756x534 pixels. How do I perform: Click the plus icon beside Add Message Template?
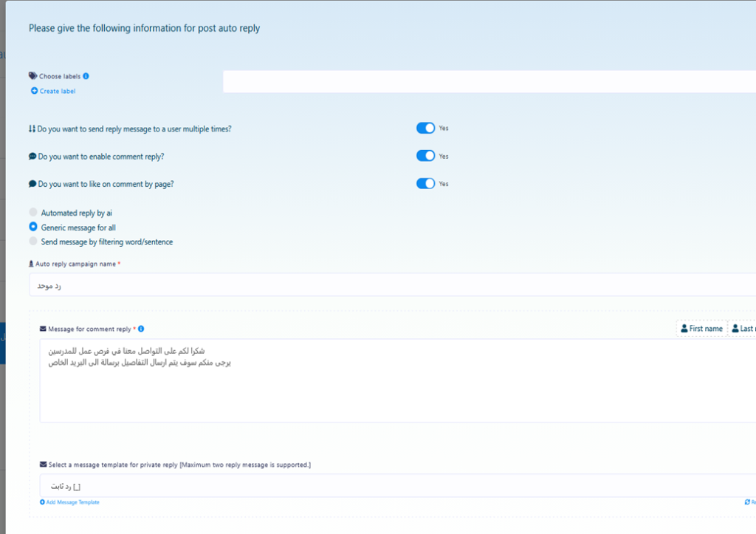(x=42, y=502)
